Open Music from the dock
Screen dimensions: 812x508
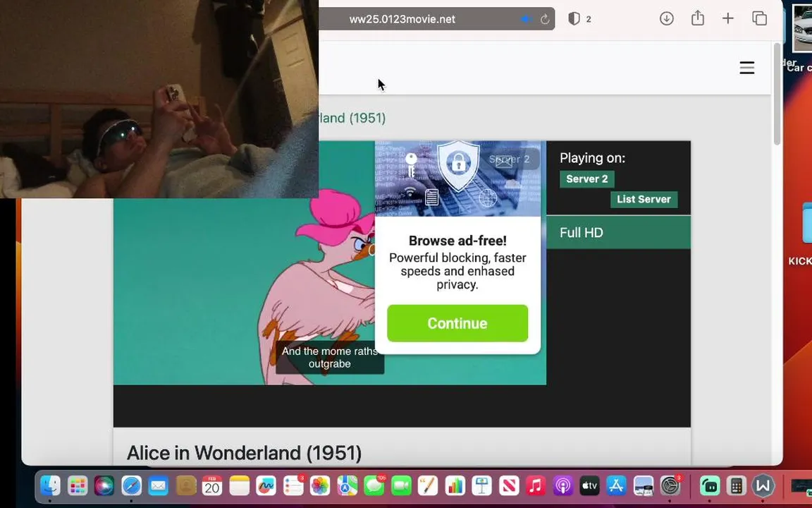pyautogui.click(x=536, y=486)
